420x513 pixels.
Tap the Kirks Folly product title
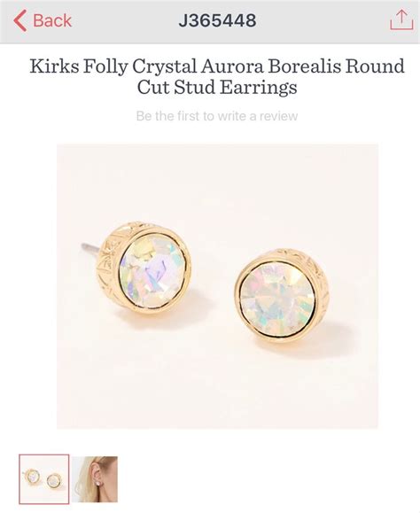pos(217,76)
